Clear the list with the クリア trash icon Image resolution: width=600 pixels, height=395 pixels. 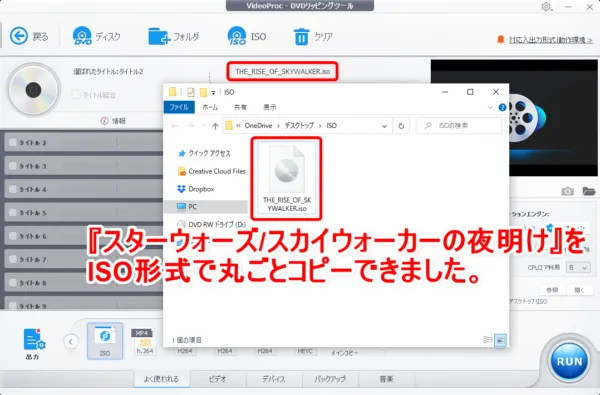[x=301, y=37]
